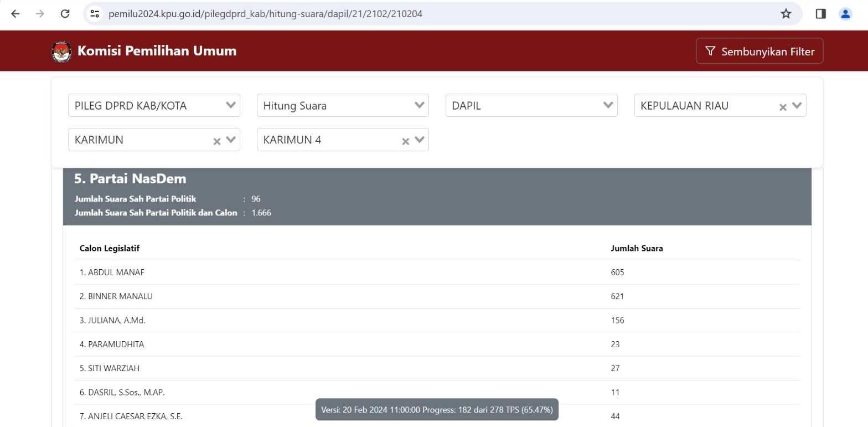Open the browser side panel icon
Viewport: 868px width, 427px height.
pos(820,14)
